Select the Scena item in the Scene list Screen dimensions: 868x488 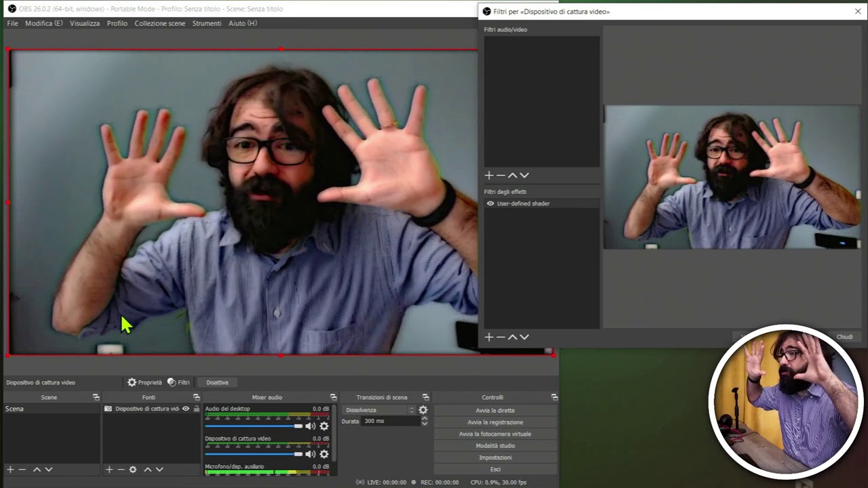(52, 409)
